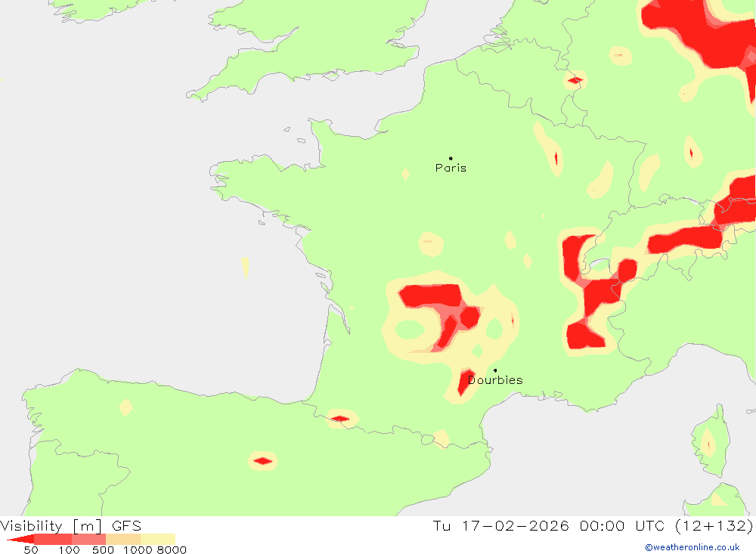Image resolution: width=756 pixels, height=554 pixels.
Task: Click the legend value 8000
Action: pos(172,550)
